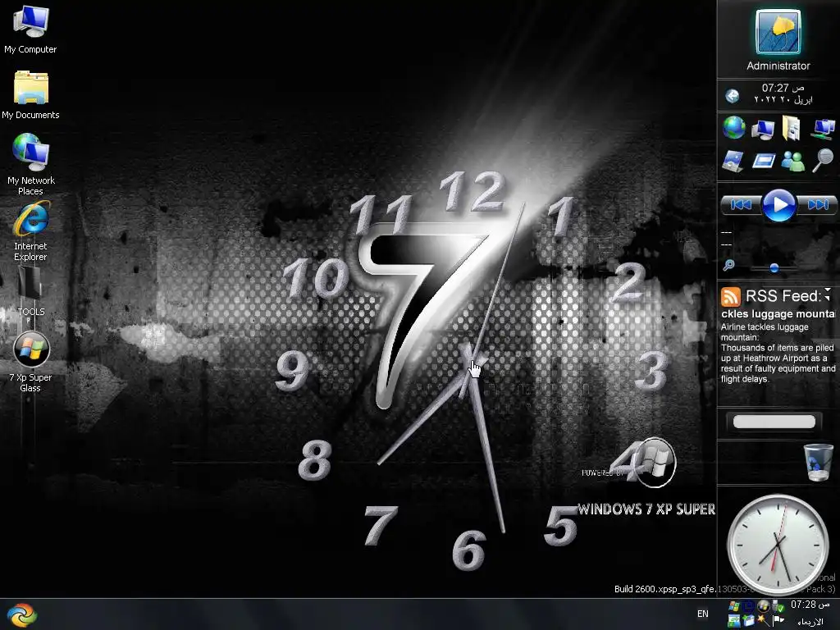
Task: Open My Computer desktop icon
Action: [30, 29]
